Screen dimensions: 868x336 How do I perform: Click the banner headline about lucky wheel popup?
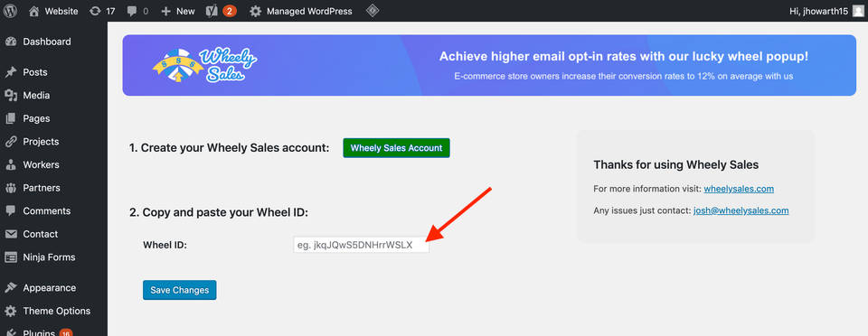[623, 56]
